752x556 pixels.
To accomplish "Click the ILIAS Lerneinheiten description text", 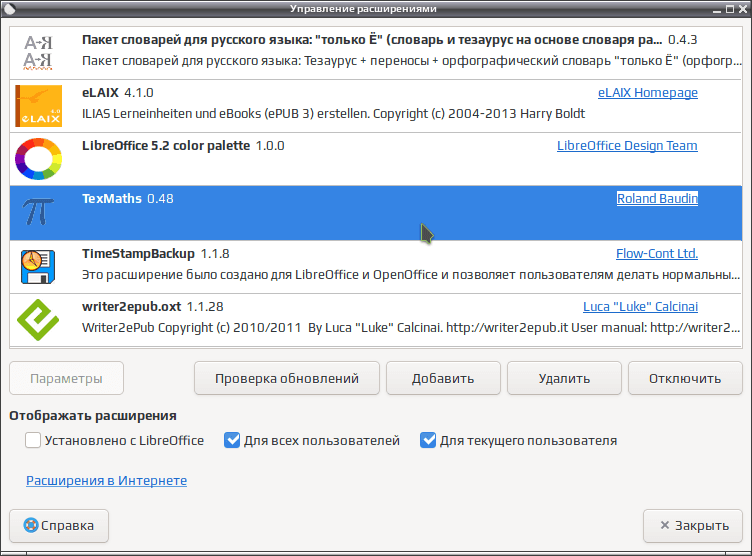I will [x=333, y=114].
